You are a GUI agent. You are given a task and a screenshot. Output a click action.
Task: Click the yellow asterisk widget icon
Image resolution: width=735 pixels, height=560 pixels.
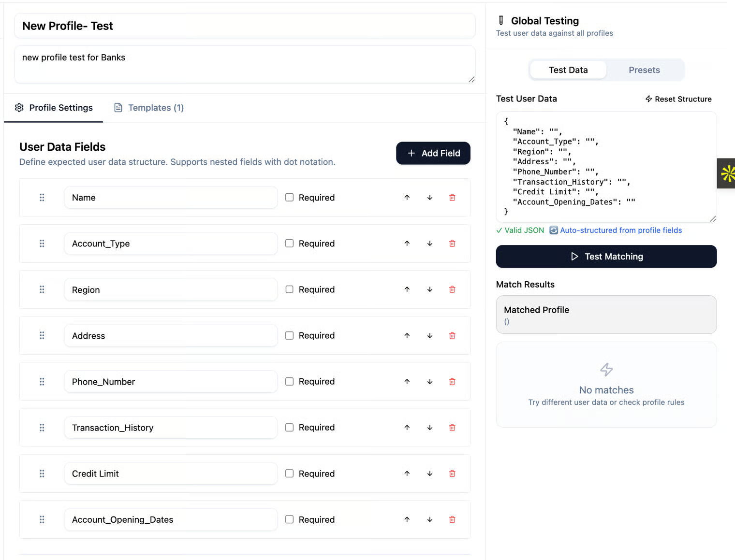(x=727, y=173)
